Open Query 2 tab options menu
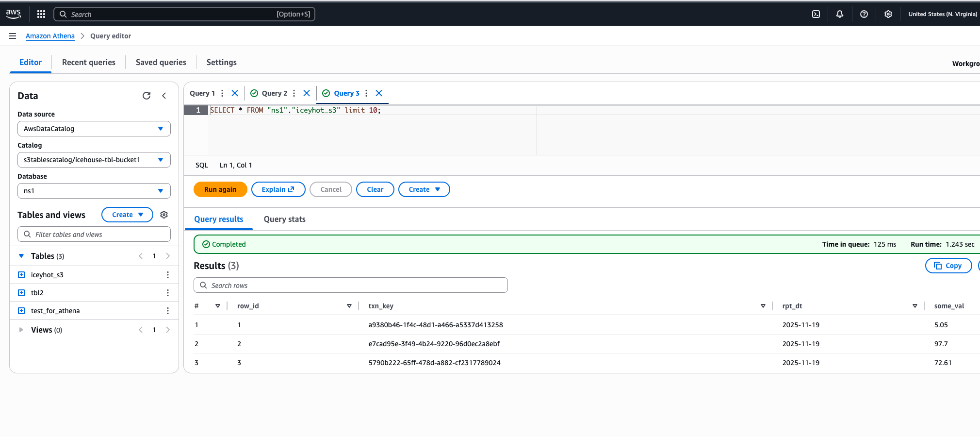This screenshot has width=980, height=437. coord(294,93)
